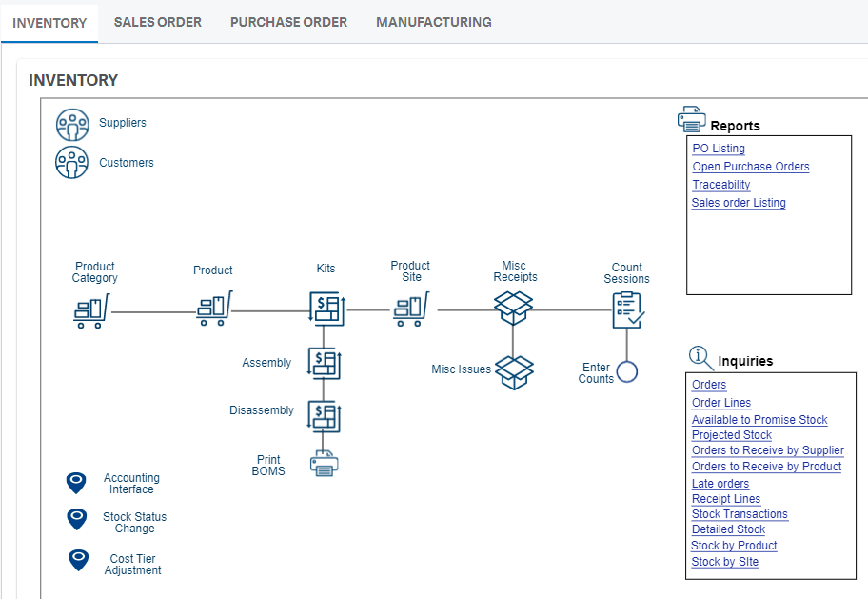Open the Assembly icon
Viewport: 868px width, 599px height.
325,364
